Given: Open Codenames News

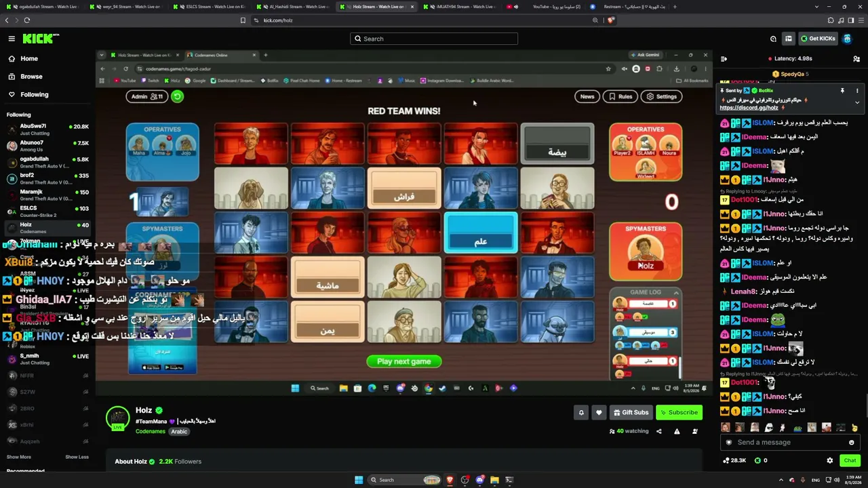Looking at the screenshot, I should [x=587, y=96].
